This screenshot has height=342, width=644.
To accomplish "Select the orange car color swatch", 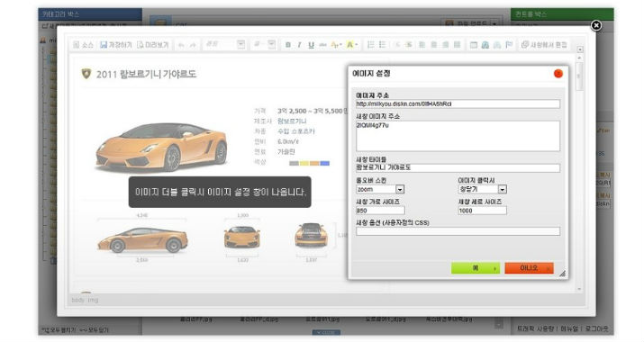I will (314, 163).
